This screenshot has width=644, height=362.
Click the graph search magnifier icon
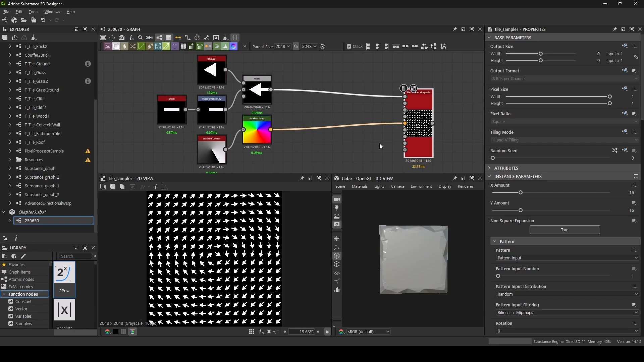(x=141, y=38)
